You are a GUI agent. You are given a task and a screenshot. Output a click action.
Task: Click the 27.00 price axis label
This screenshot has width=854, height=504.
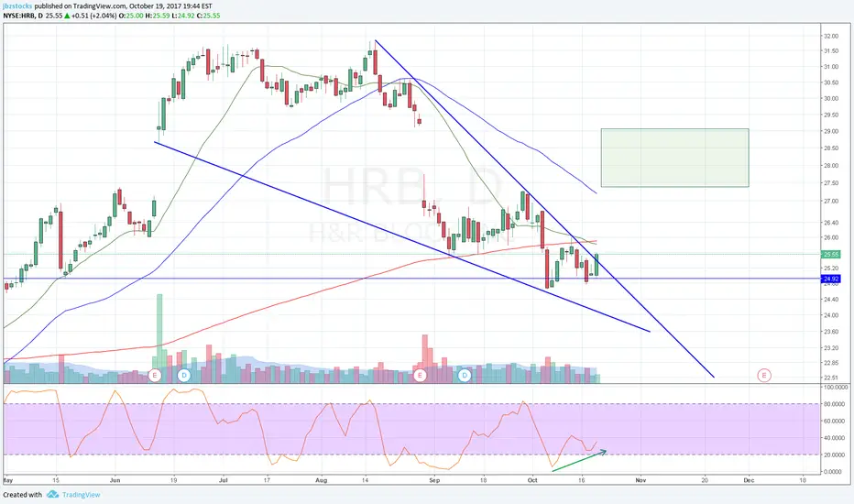[830, 201]
